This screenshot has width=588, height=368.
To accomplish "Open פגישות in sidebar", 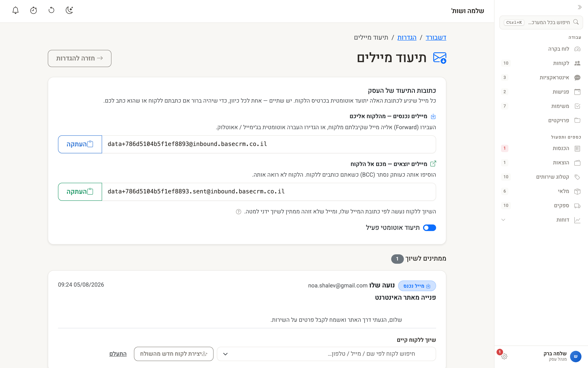I will click(x=541, y=92).
